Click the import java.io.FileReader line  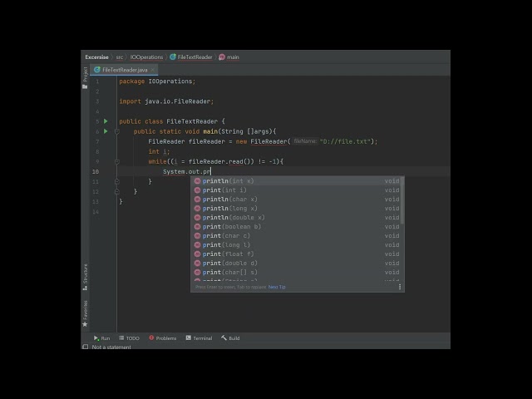point(166,101)
